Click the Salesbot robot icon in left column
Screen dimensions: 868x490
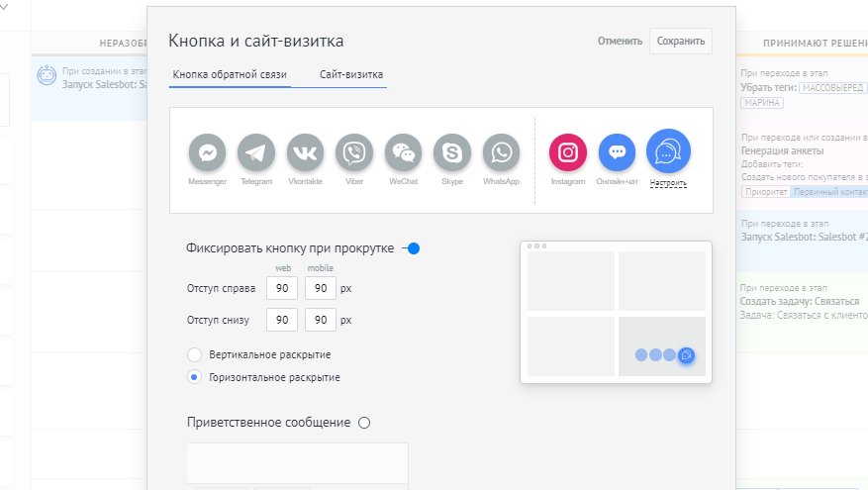pos(48,75)
